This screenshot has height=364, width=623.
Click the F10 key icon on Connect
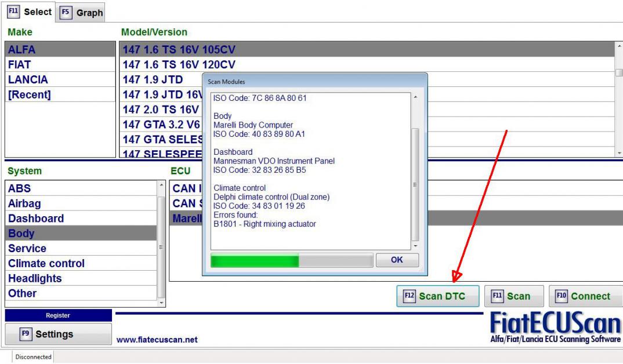coord(562,296)
